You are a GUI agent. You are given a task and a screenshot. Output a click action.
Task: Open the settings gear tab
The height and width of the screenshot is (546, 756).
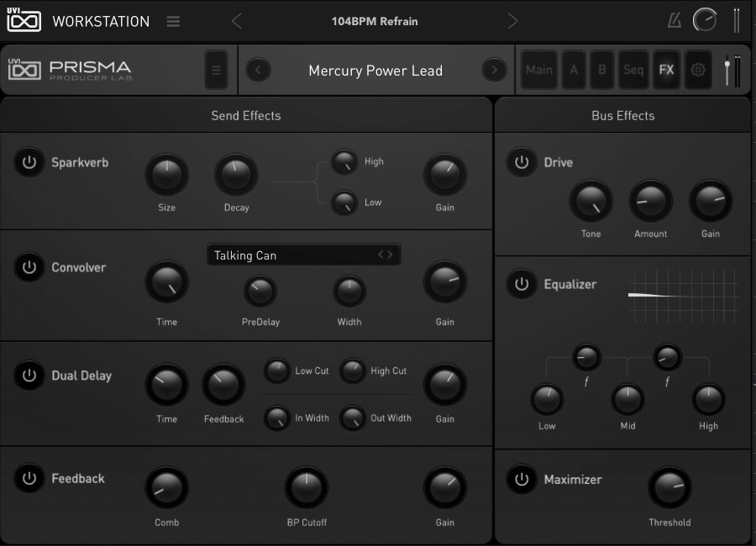(698, 70)
